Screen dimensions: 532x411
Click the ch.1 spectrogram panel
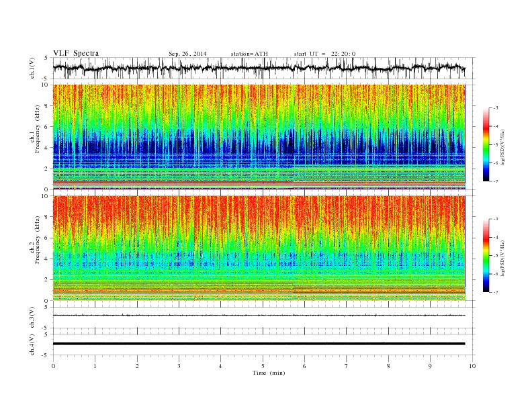[x=259, y=137]
